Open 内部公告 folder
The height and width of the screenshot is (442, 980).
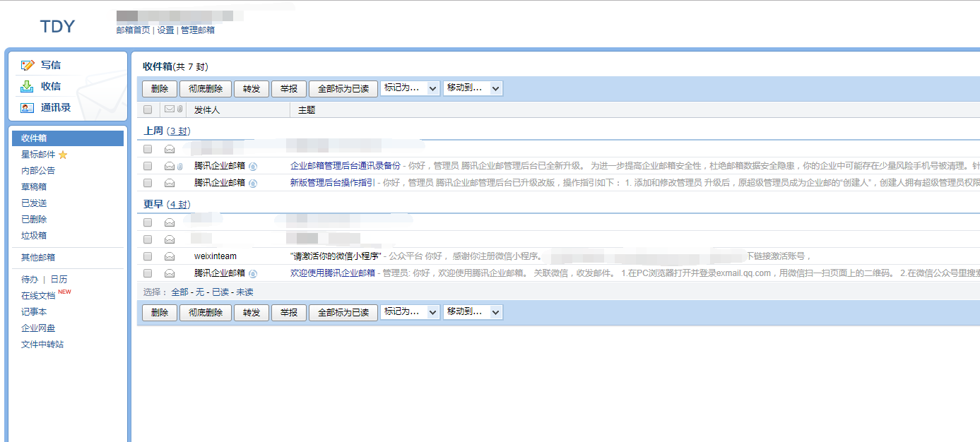click(38, 171)
